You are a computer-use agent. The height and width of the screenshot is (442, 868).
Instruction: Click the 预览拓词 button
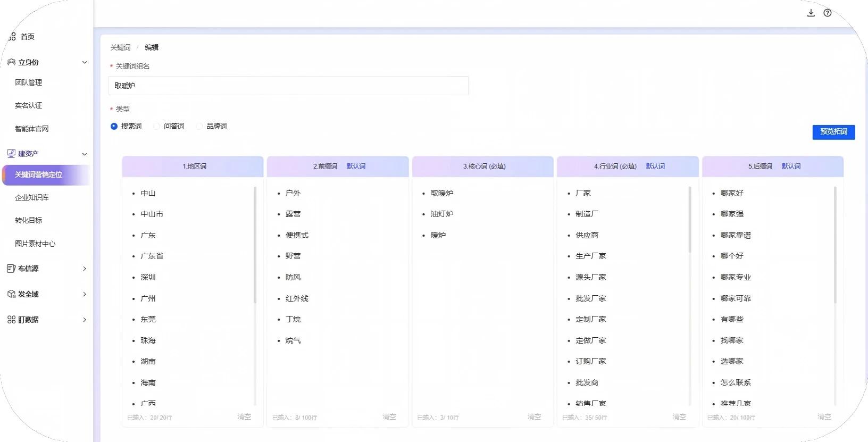[833, 132]
